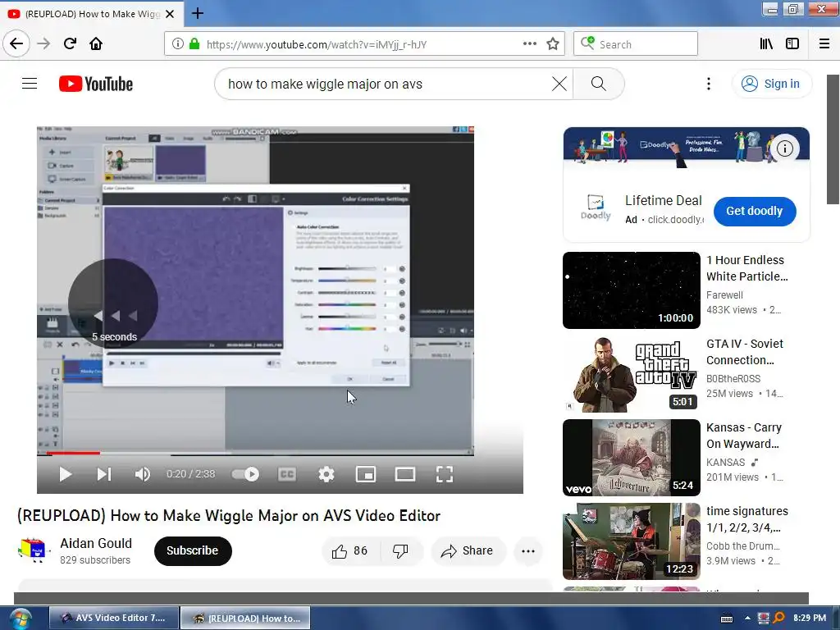The width and height of the screenshot is (840, 630).
Task: Open ad info icon on Doodly banner
Action: (785, 148)
